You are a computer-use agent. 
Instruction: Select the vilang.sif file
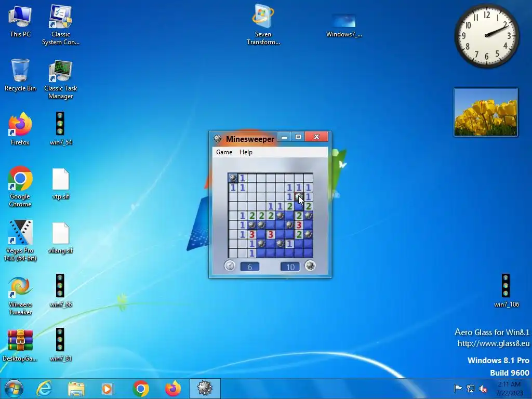61,238
